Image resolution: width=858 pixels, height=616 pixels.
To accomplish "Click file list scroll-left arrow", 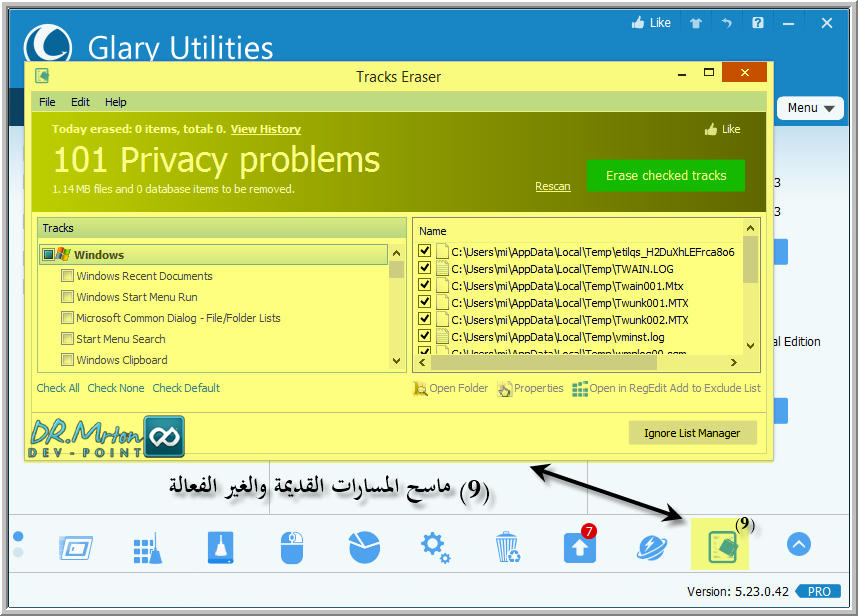I will coord(422,362).
